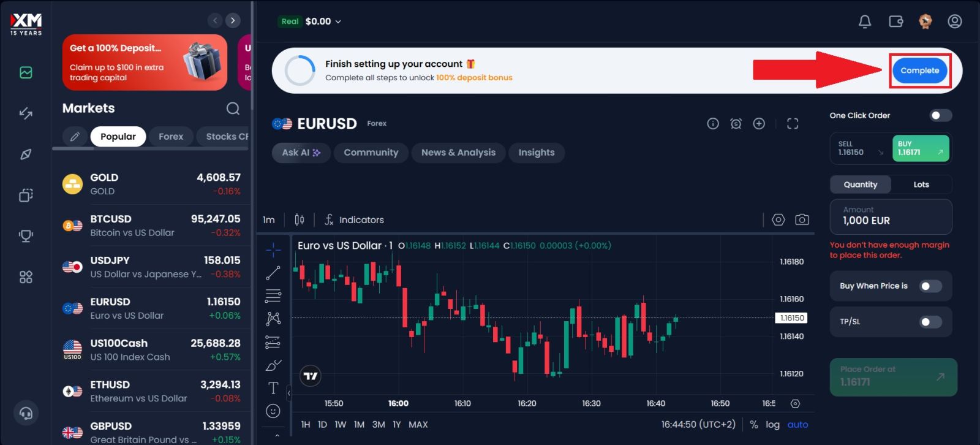Image resolution: width=980 pixels, height=445 pixels.
Task: Turn on the TP/SL switch
Action: pos(930,322)
